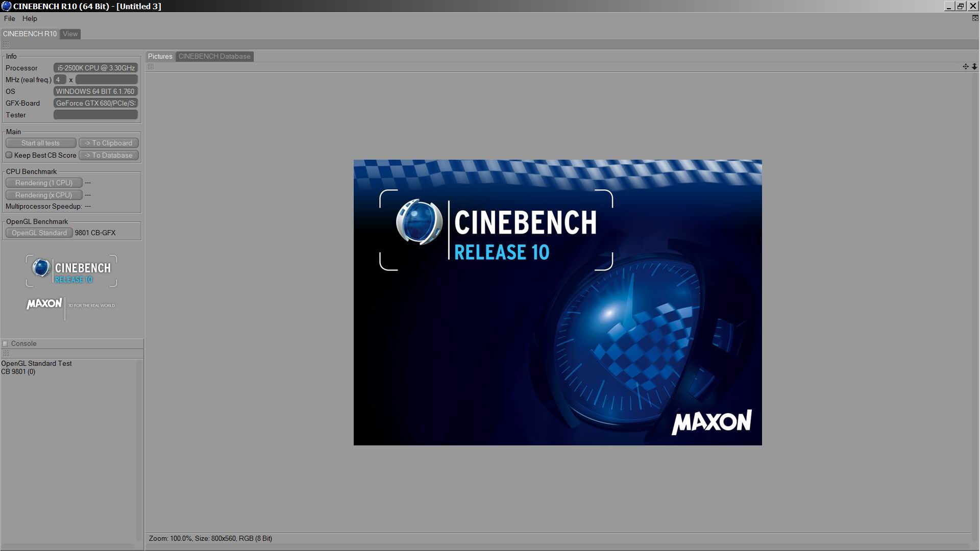Click the zoom view arrow icon in Pictures panel
This screenshot has height=551, width=980.
(974, 67)
